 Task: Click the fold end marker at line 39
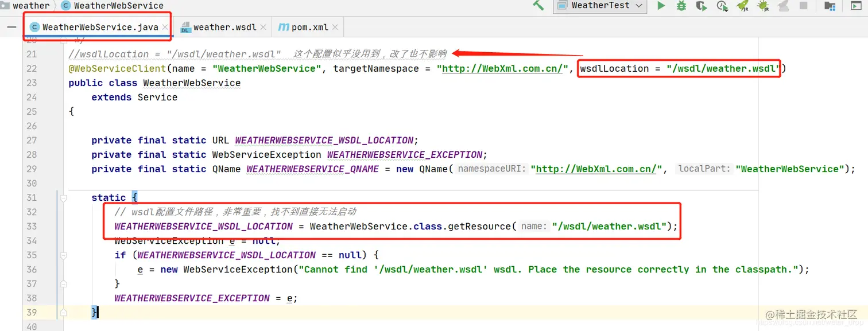point(64,312)
